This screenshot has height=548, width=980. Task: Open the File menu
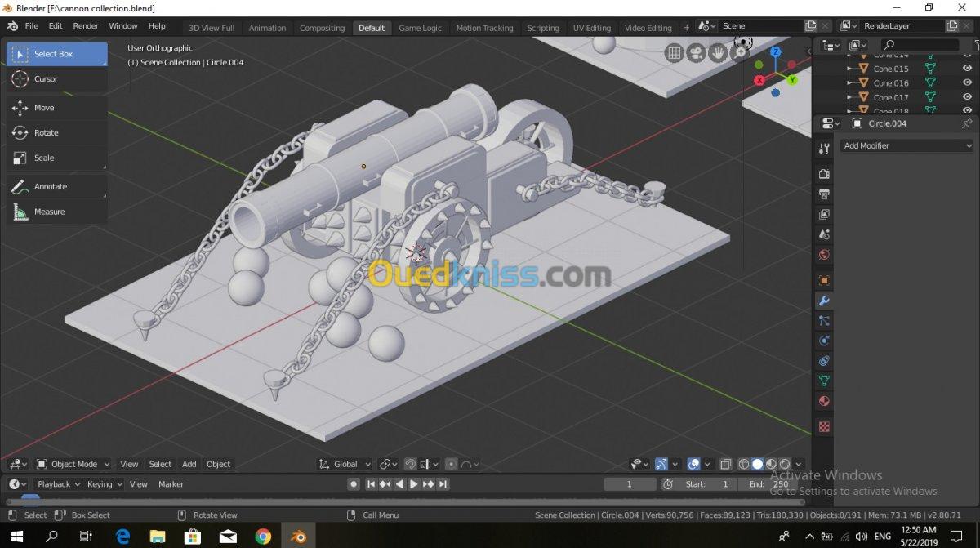[31, 26]
